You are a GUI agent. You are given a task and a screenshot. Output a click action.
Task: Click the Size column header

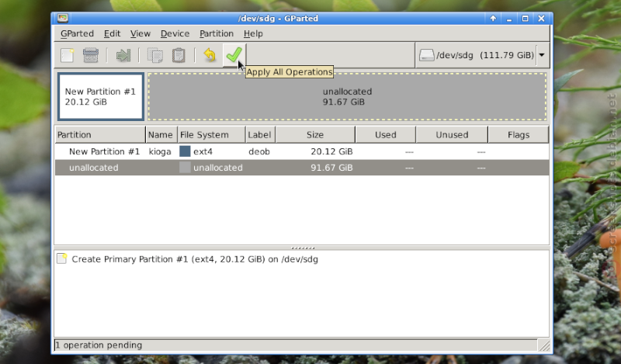point(315,135)
